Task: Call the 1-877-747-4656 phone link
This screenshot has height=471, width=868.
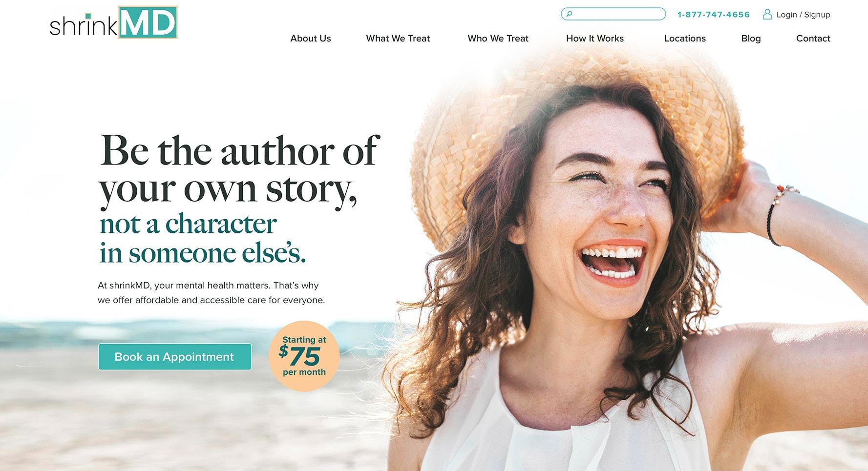Action: pyautogui.click(x=714, y=15)
